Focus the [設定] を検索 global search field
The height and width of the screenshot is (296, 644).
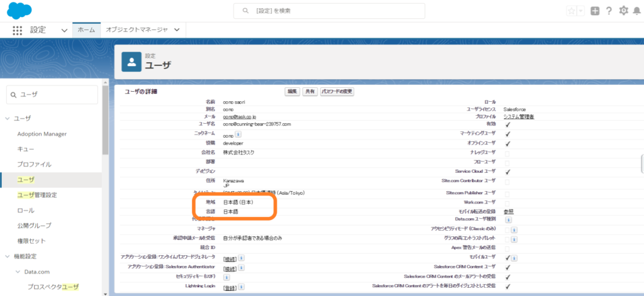click(329, 11)
